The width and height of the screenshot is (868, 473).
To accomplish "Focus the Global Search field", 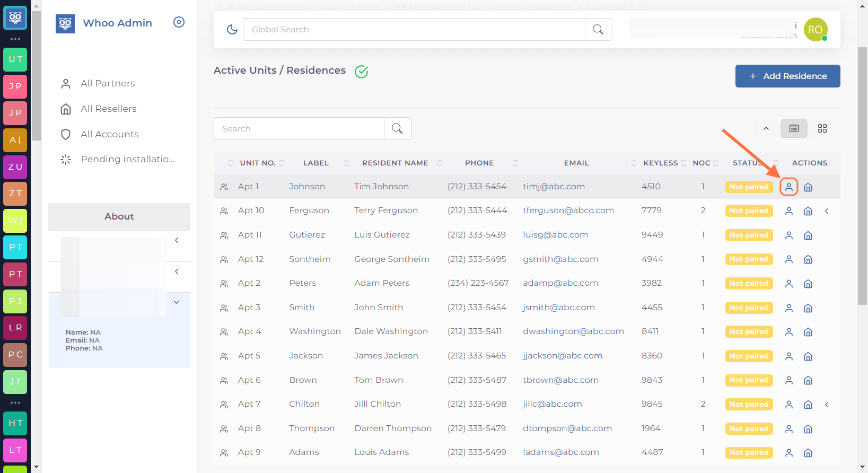I will 414,30.
